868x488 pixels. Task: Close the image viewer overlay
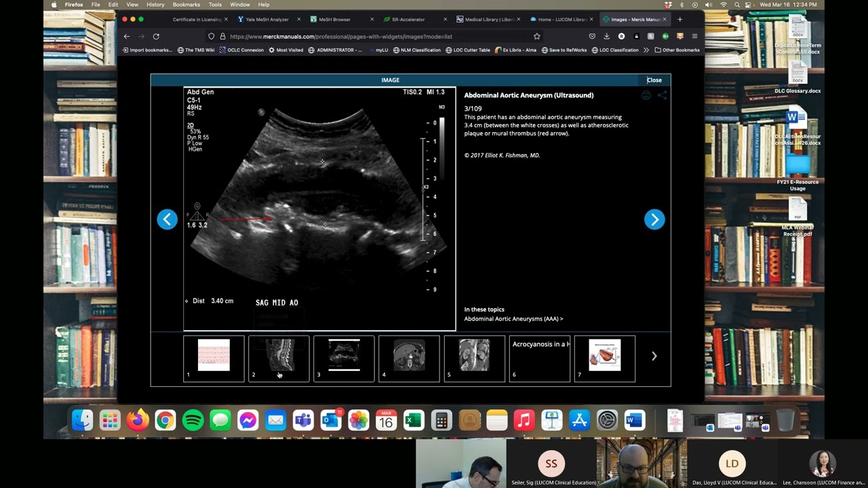tap(654, 80)
